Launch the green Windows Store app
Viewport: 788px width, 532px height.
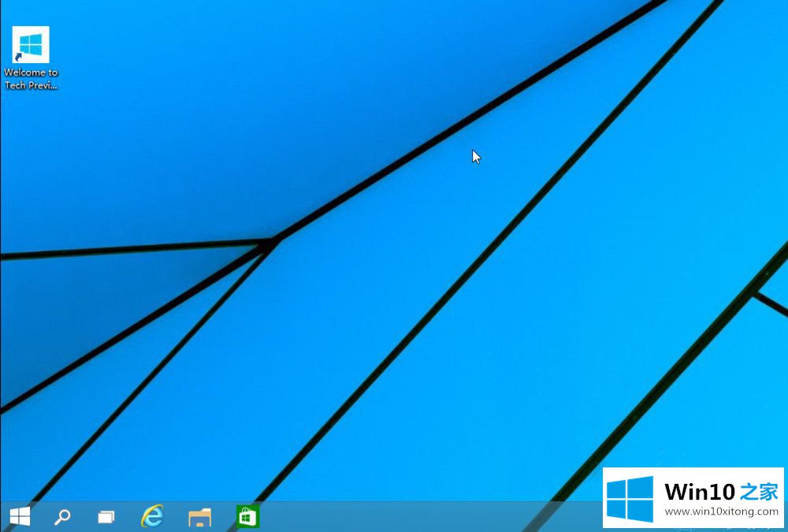coord(248,517)
